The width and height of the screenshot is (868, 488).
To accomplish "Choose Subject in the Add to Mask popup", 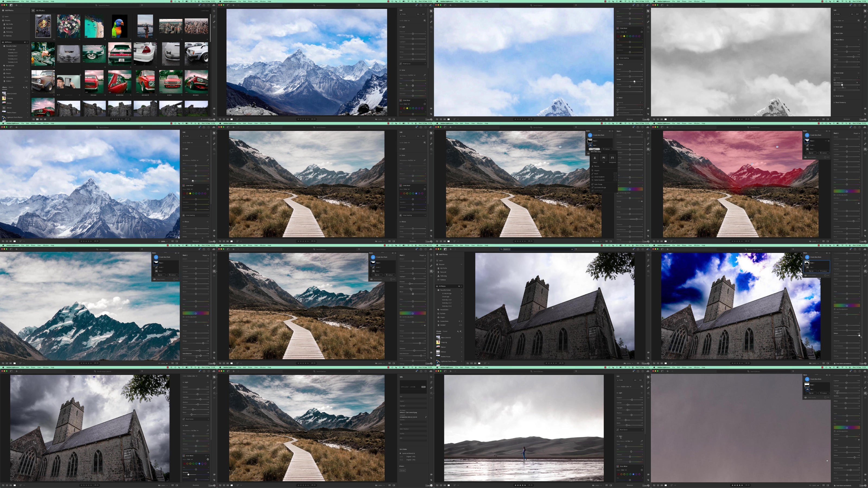I will (595, 159).
